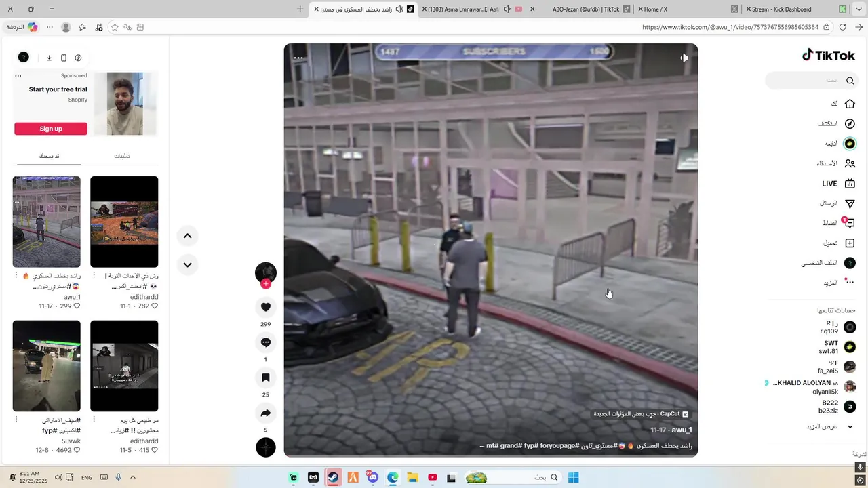Open Steam from the Windows taskbar
The width and height of the screenshot is (868, 488).
click(333, 477)
